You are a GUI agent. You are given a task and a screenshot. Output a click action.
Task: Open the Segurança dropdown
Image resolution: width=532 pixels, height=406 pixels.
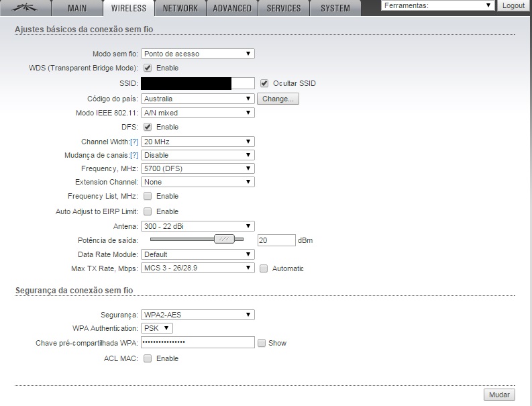pyautogui.click(x=198, y=315)
